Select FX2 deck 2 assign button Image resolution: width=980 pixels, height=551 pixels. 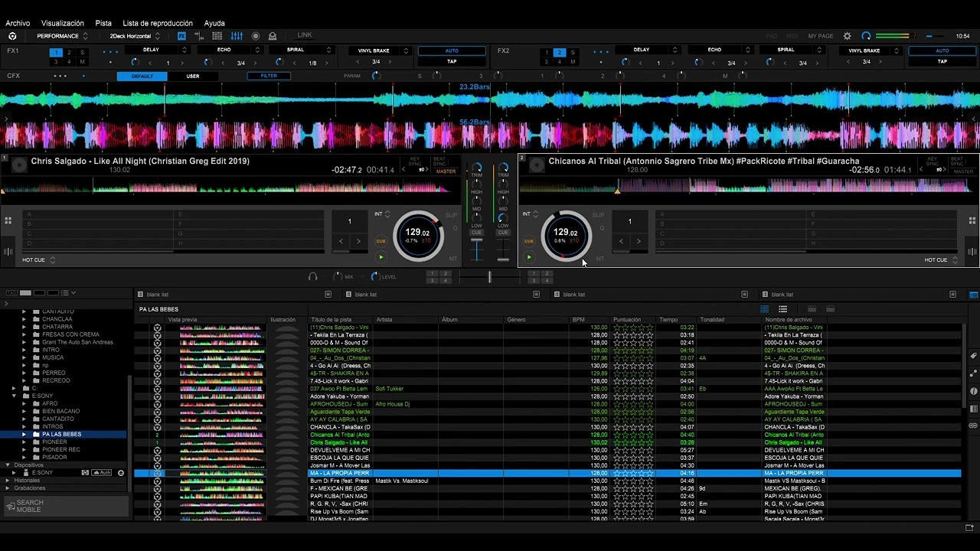click(560, 53)
